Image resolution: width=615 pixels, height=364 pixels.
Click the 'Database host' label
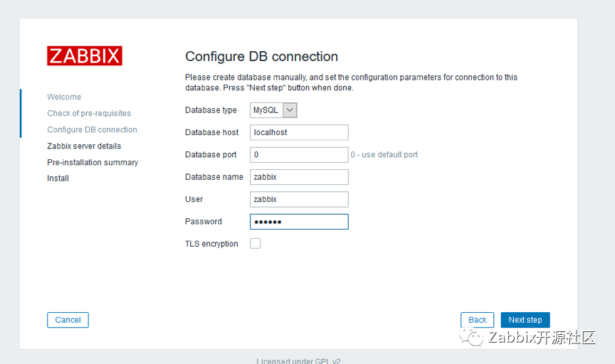212,132
